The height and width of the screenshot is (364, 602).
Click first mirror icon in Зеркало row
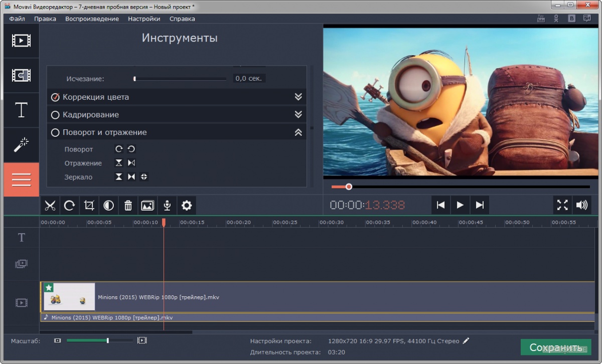119,176
